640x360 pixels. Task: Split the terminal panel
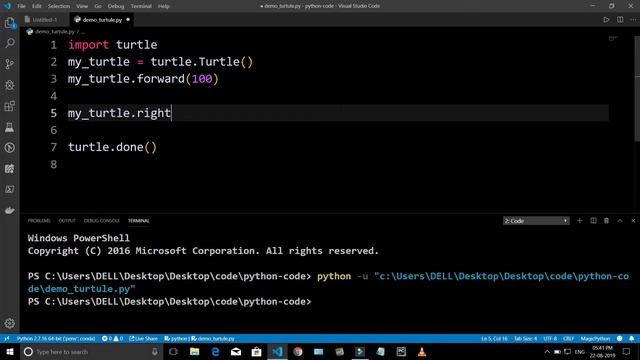[593, 220]
